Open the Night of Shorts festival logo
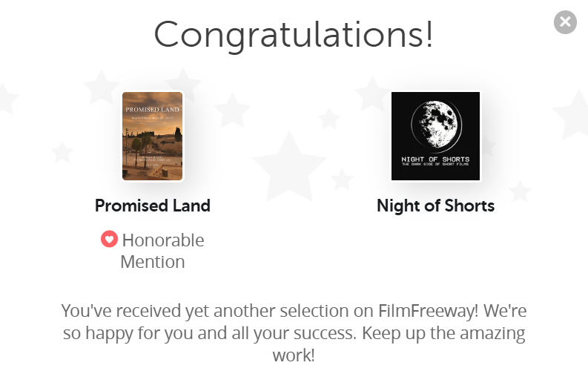The width and height of the screenshot is (588, 371). [x=435, y=136]
